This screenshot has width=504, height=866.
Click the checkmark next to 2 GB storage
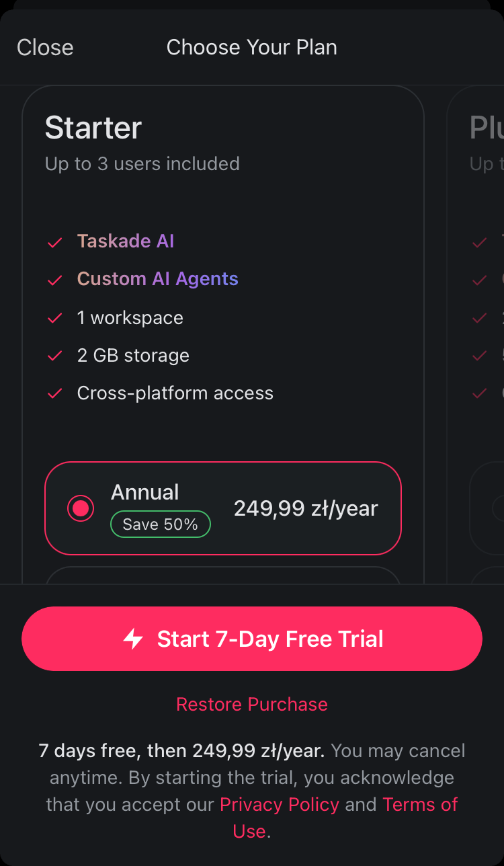tap(55, 356)
